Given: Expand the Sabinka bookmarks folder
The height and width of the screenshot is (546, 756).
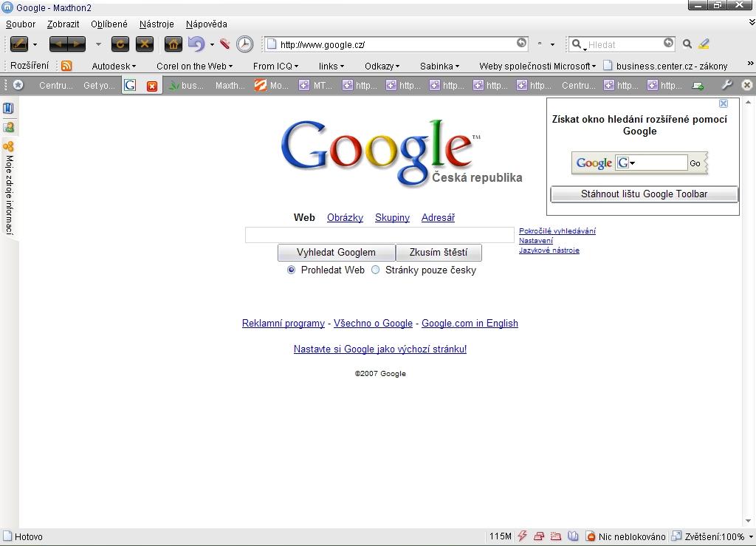Looking at the screenshot, I should [x=439, y=66].
